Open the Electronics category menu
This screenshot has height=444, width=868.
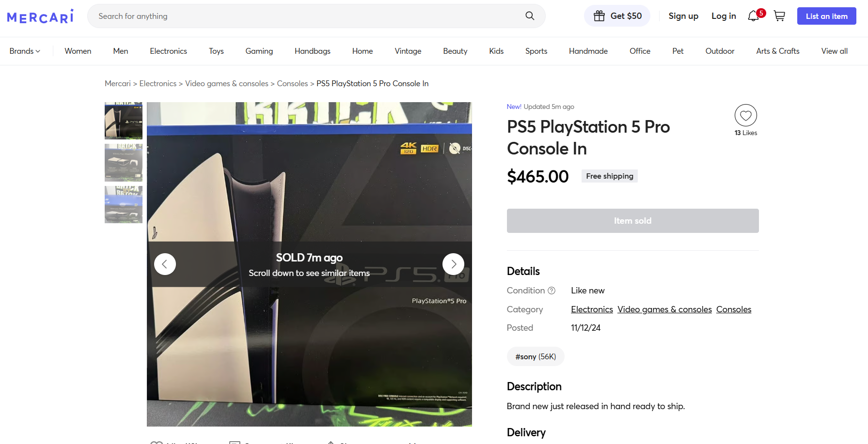(168, 51)
